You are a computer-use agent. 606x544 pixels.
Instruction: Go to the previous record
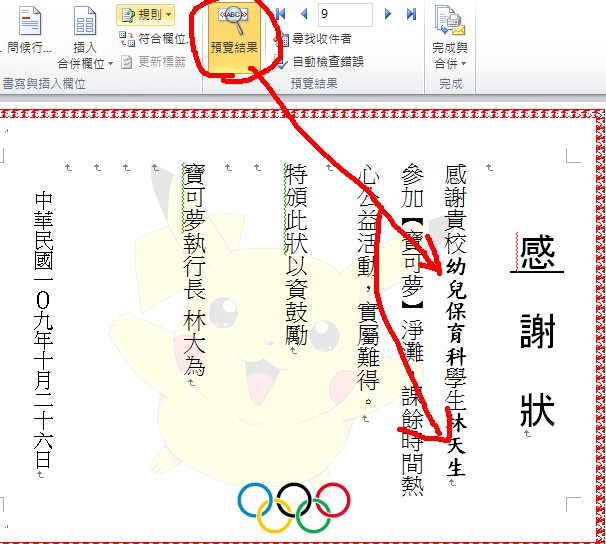click(x=304, y=14)
